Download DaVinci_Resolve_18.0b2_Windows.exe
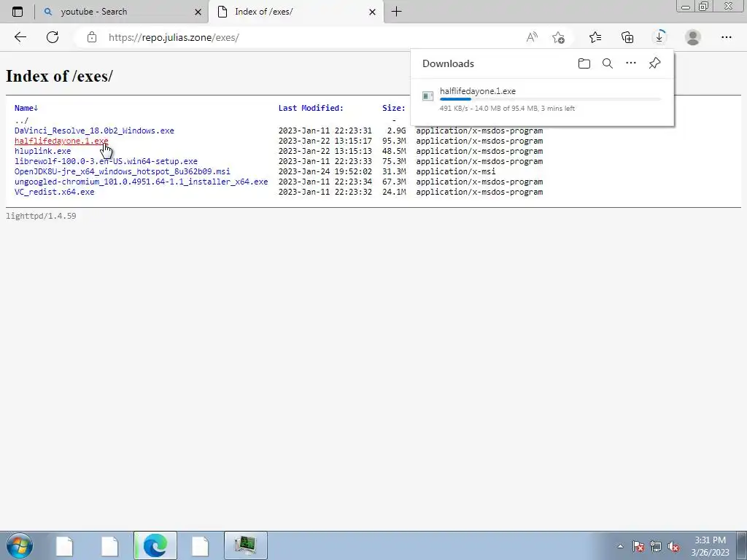Image resolution: width=747 pixels, height=560 pixels. coord(94,131)
